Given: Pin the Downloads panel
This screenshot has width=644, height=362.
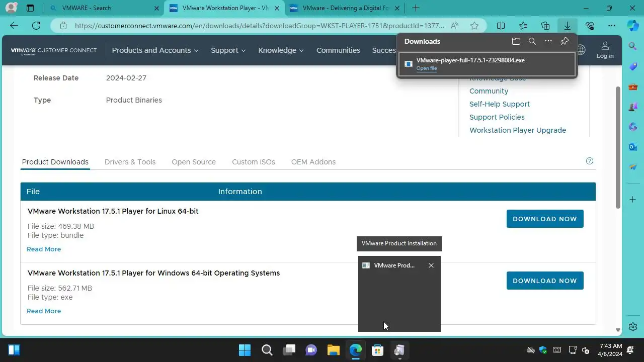Looking at the screenshot, I should [565, 41].
